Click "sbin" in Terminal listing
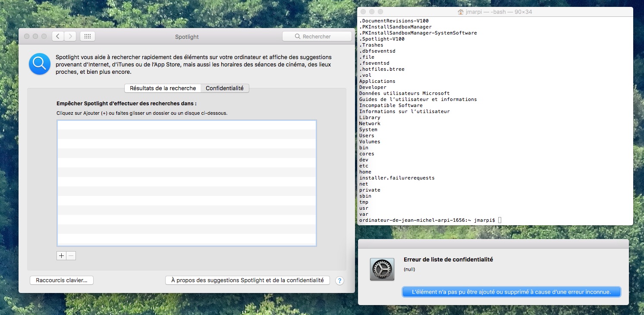 click(365, 196)
